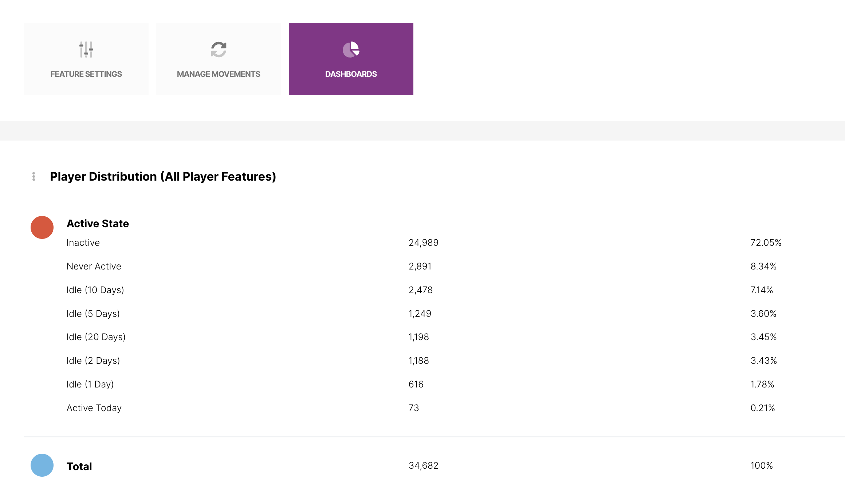Image resolution: width=845 pixels, height=504 pixels.
Task: Click the Player Distribution heading
Action: click(163, 177)
